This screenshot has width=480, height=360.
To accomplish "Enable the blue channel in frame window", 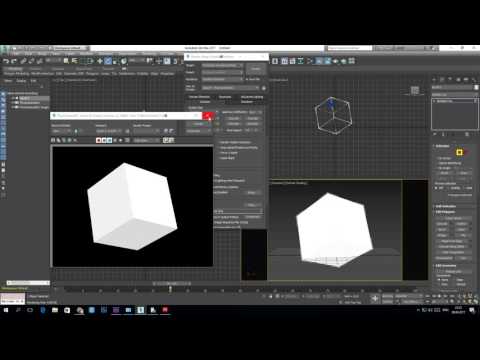I will click(x=109, y=140).
